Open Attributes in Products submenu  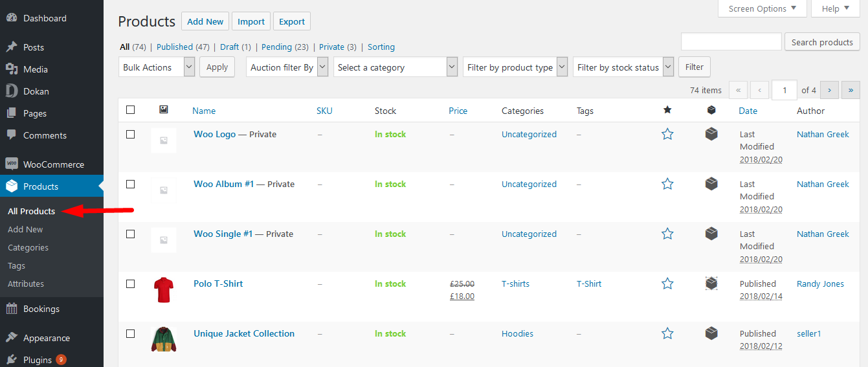pyautogui.click(x=26, y=284)
